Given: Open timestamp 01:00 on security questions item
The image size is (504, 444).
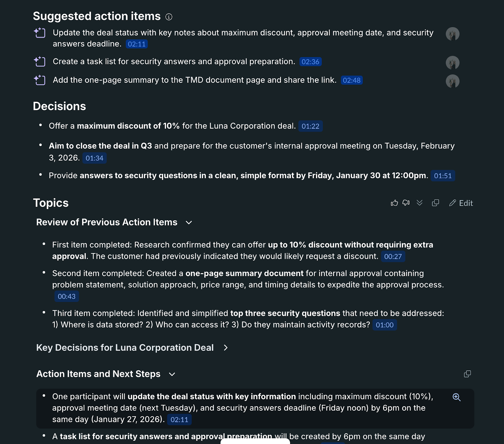Looking at the screenshot, I should pos(384,325).
